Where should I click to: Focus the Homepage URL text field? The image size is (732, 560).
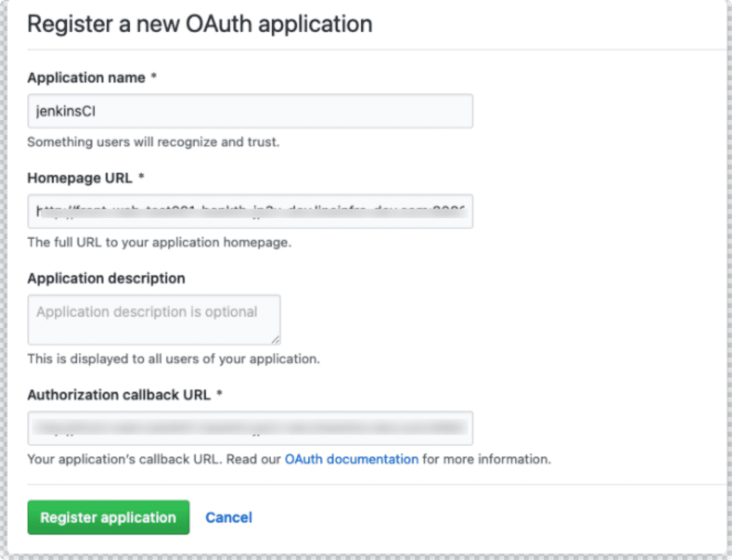coord(250,211)
